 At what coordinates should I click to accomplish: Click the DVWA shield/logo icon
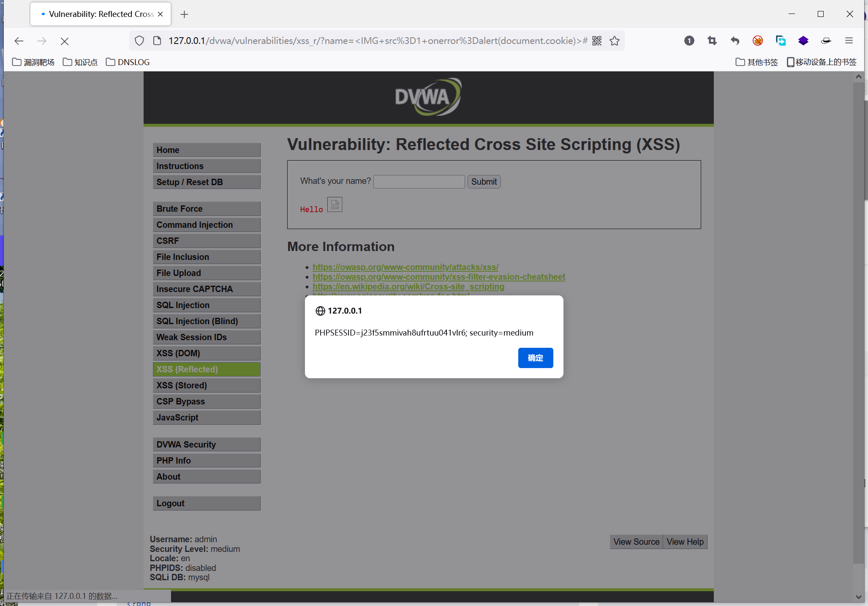pyautogui.click(x=429, y=98)
